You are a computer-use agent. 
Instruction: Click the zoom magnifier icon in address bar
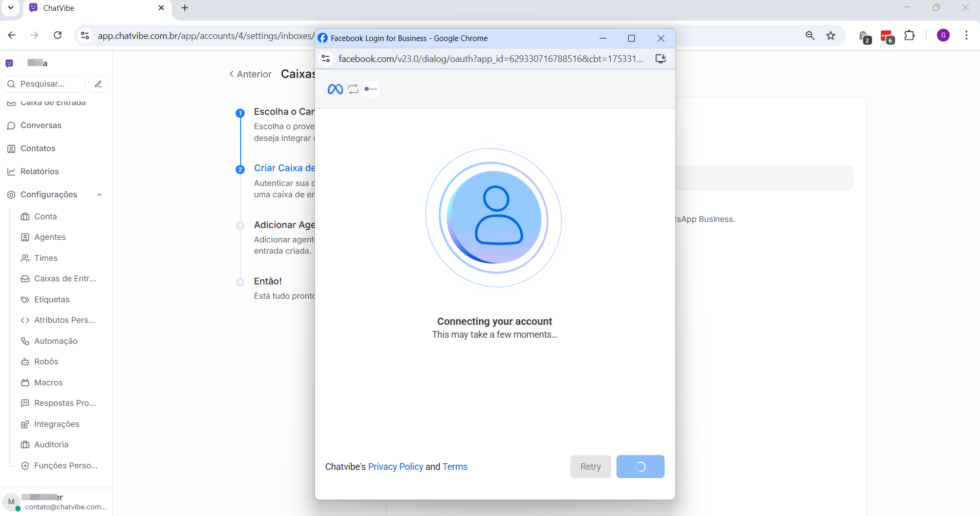pos(810,35)
